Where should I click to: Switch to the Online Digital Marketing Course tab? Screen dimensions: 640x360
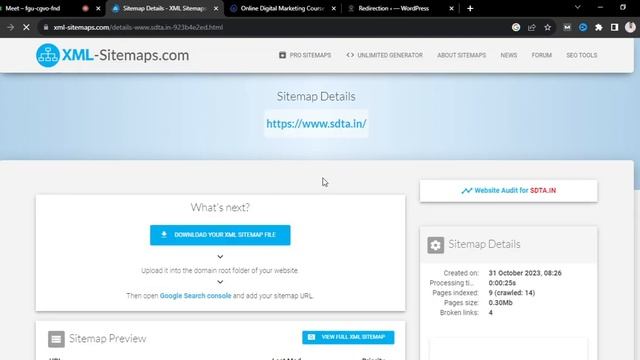click(282, 8)
